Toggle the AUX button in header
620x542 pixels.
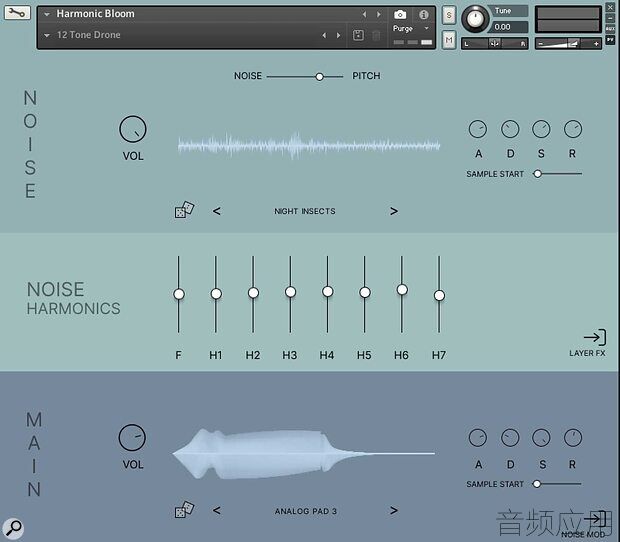(x=610, y=29)
